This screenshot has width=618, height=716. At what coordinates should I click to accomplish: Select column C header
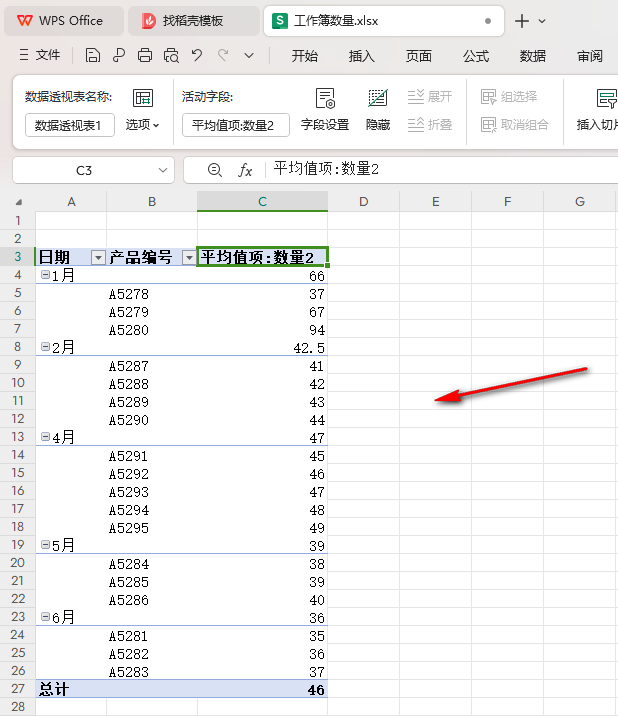[262, 202]
